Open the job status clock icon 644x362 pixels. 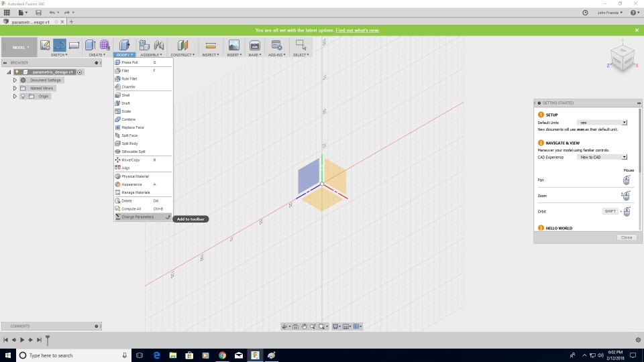pos(585,13)
